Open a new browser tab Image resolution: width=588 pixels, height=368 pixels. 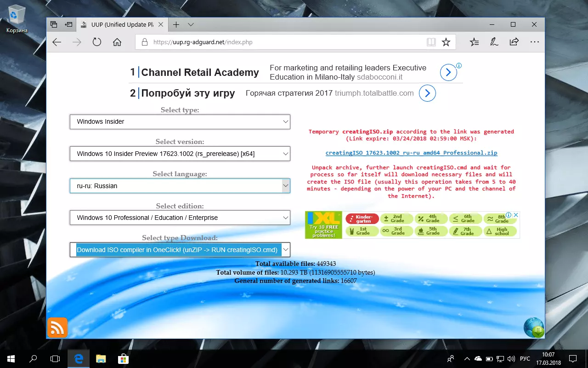[176, 24]
